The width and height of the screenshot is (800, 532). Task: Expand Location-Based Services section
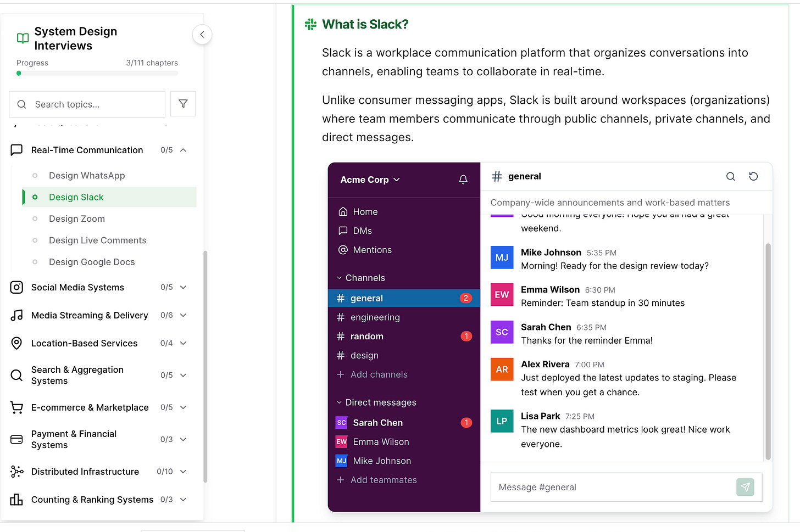click(184, 343)
